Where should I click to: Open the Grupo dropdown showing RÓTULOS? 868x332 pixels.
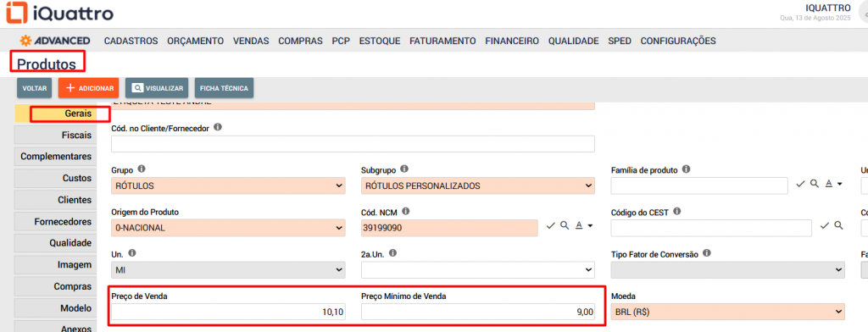[x=228, y=186]
